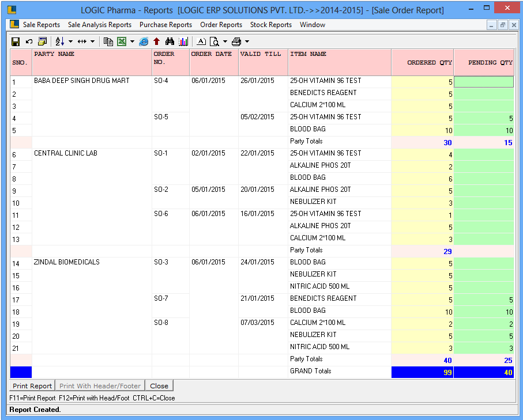
Task: Click the Report Created status bar text
Action: pos(35,410)
